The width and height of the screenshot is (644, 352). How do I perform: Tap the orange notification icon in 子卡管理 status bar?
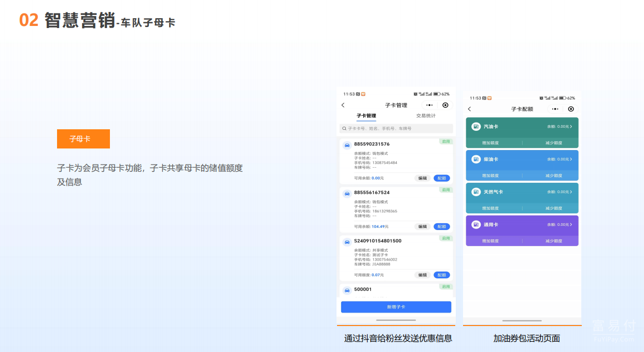coord(363,94)
